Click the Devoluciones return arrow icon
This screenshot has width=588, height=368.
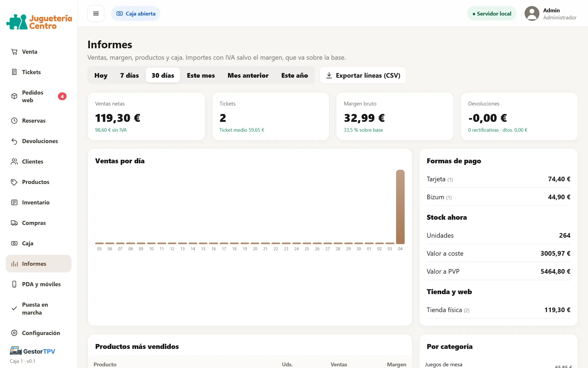[14, 141]
